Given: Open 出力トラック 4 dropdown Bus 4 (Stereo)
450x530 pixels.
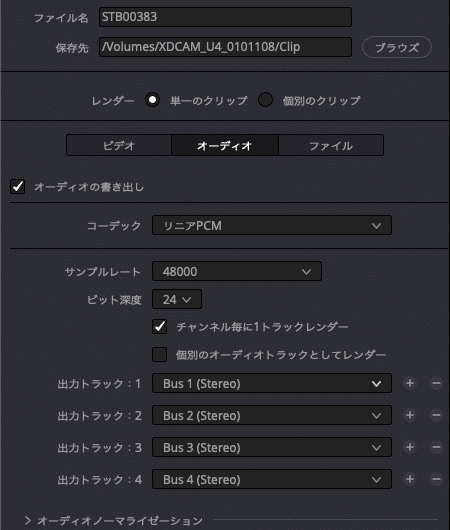Looking at the screenshot, I should pyautogui.click(x=272, y=479).
